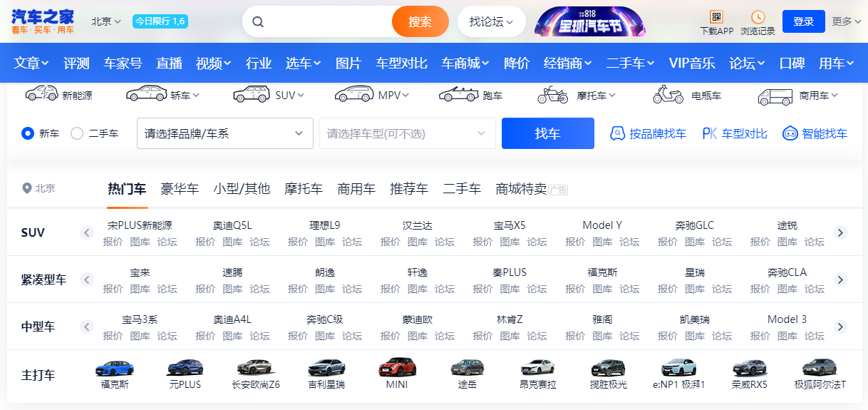Open the 口碑 navigation item

pos(792,63)
